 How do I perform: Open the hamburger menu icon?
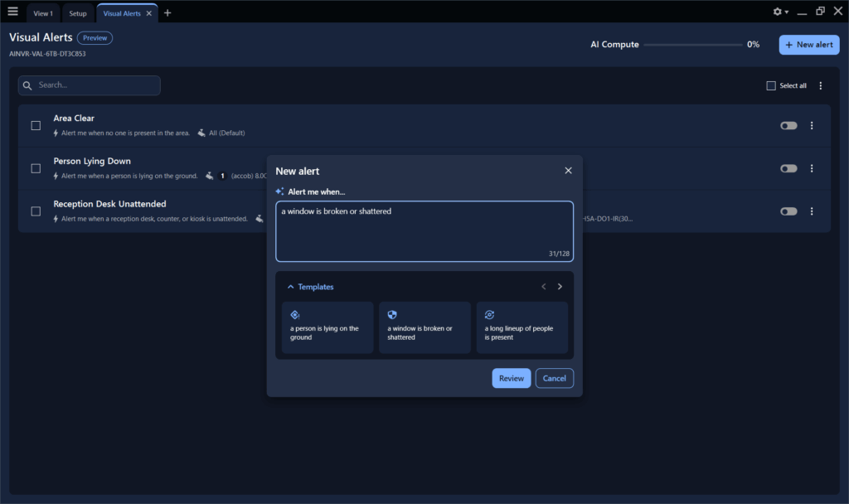coord(12,12)
